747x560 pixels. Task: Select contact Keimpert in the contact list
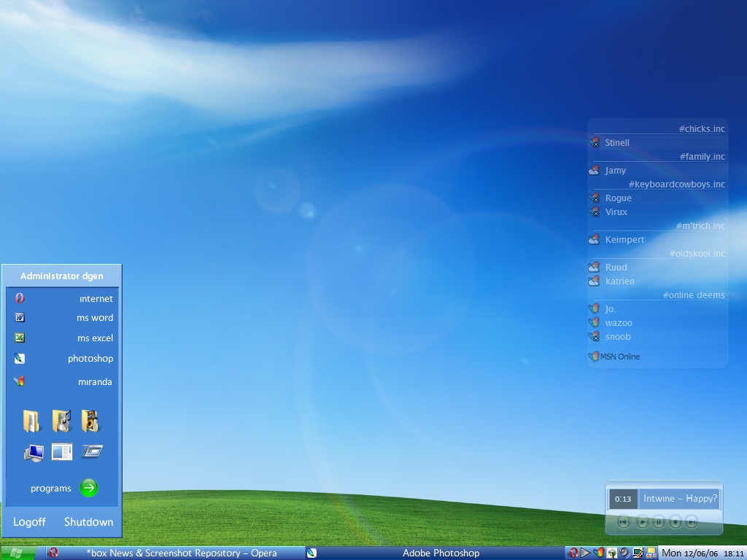click(x=658, y=239)
